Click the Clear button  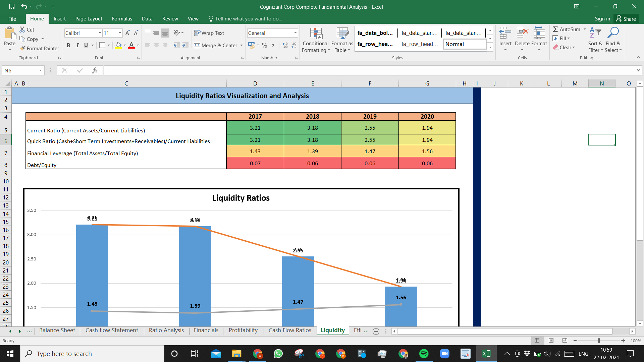564,48
